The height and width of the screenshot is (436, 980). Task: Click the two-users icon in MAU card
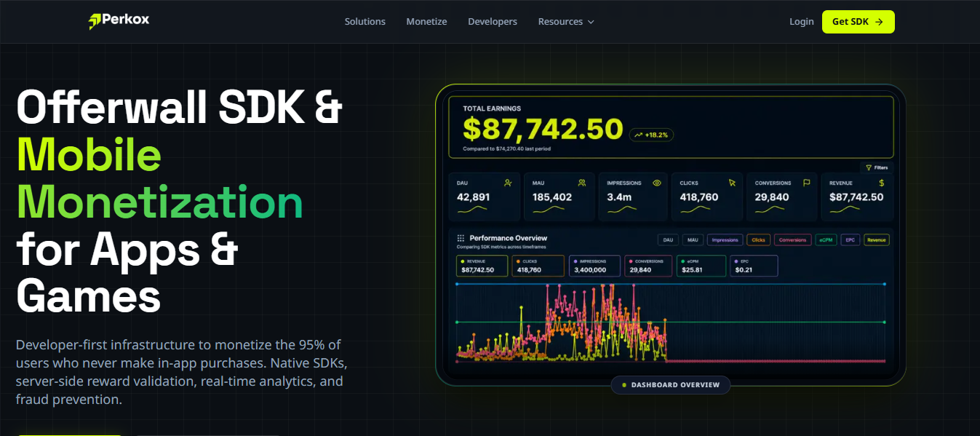pos(582,183)
